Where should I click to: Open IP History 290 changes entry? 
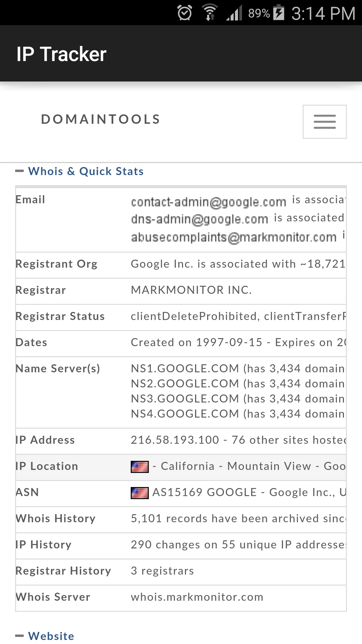[238, 545]
